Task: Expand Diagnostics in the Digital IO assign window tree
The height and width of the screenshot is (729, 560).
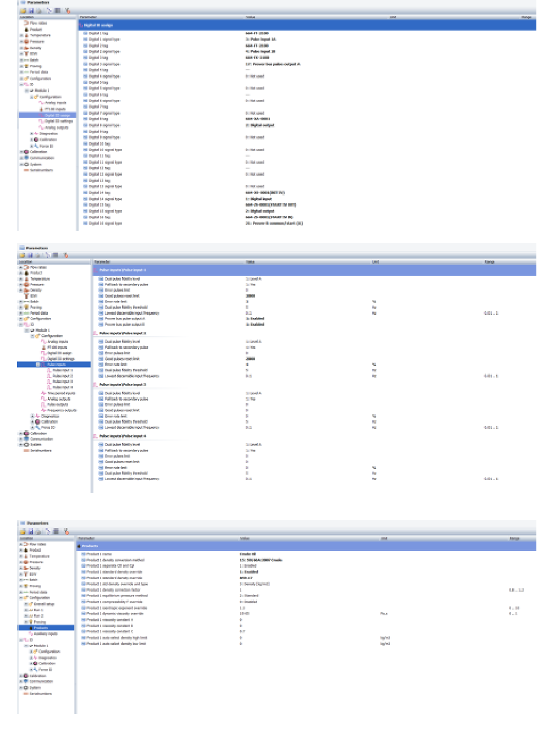Action: click(x=31, y=133)
